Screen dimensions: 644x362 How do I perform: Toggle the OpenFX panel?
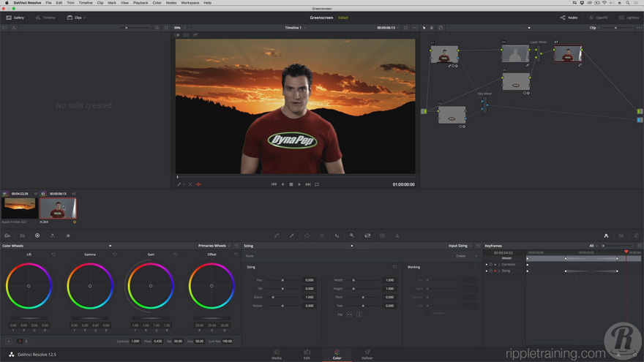[599, 18]
